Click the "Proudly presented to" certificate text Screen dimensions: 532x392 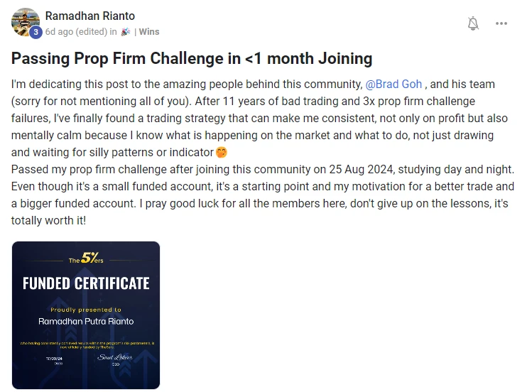click(86, 310)
